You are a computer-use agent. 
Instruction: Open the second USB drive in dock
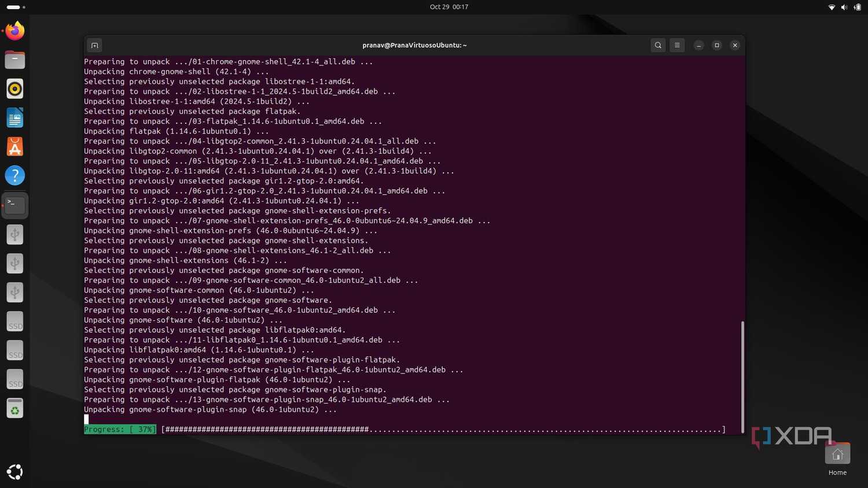(x=15, y=263)
